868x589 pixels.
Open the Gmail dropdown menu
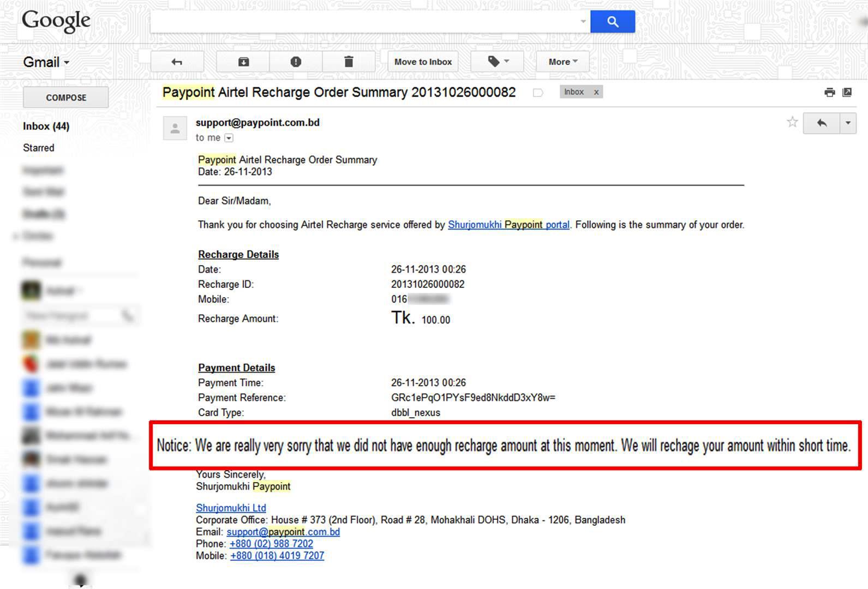pos(46,62)
